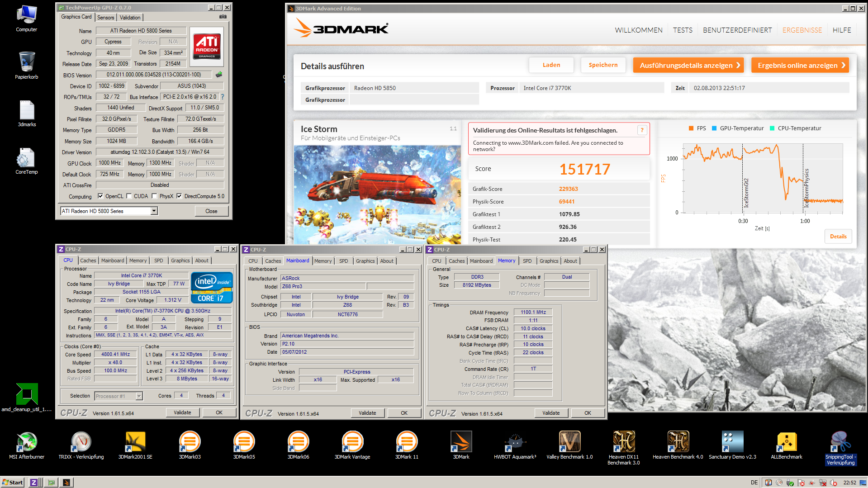
Task: Open the HILFE tab in 3DMark
Action: [x=842, y=30]
